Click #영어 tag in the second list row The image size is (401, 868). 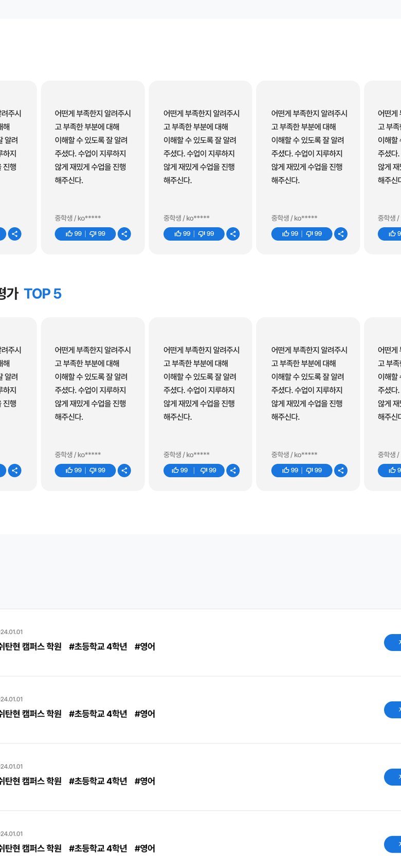pyautogui.click(x=145, y=714)
